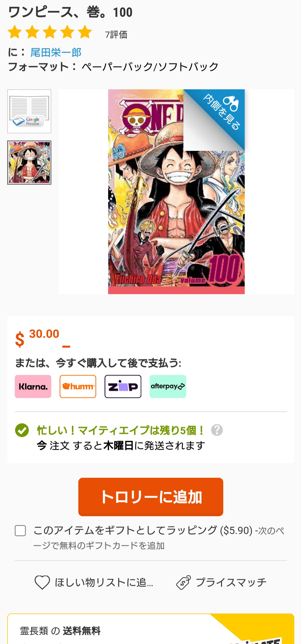Tap the binoculars look-inside icon
The image size is (301, 644).
point(231,103)
